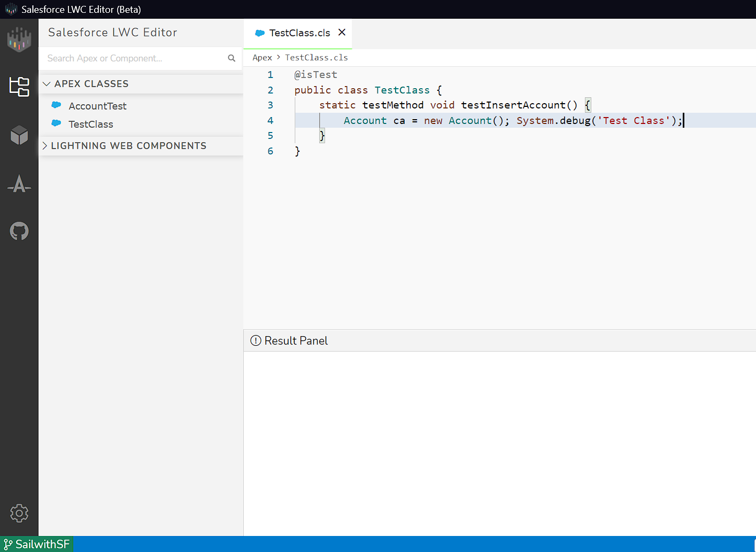
Task: Open AccountTest Apex class
Action: [97, 106]
